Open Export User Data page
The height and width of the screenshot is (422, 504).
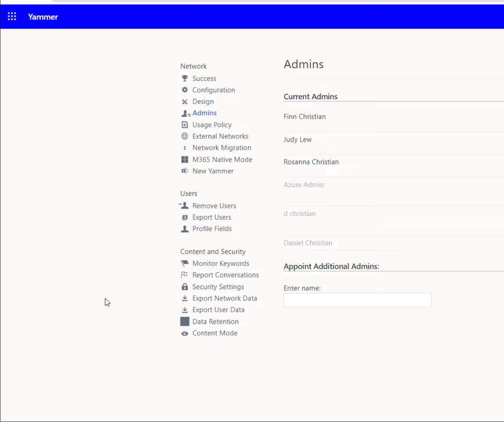point(218,310)
